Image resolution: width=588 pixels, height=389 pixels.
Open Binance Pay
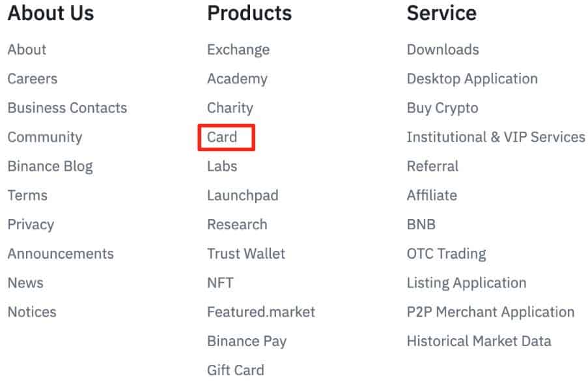[247, 341]
